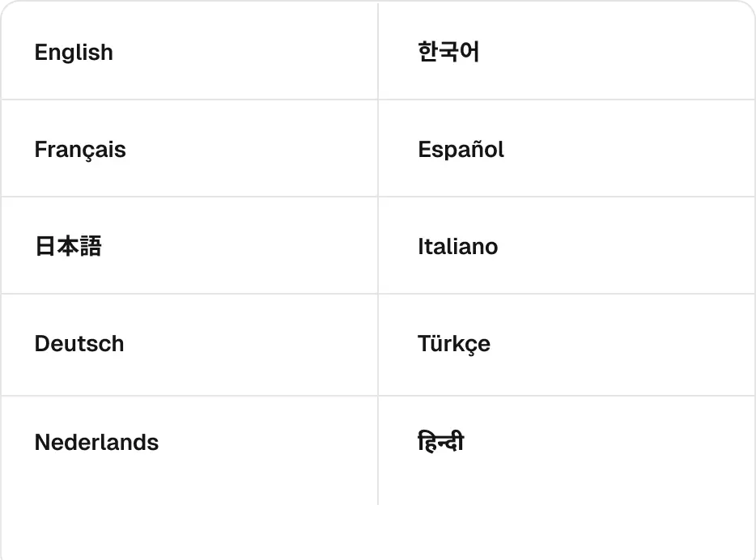Screen dimensions: 756x560
Task: Select Nederlands language option
Action: [96, 443]
